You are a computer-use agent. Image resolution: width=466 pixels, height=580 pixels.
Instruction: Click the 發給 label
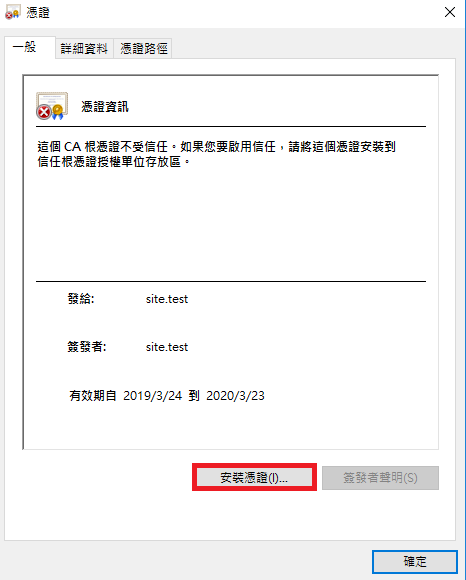81,299
